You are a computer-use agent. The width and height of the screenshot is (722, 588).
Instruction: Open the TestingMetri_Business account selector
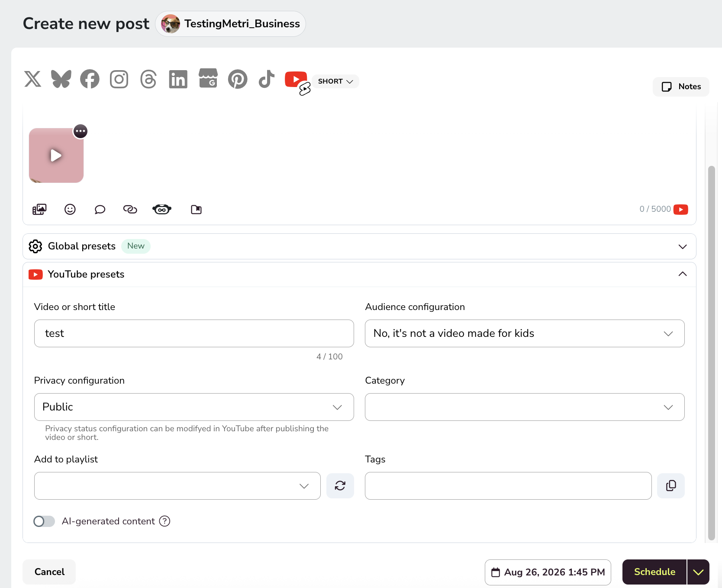(231, 24)
